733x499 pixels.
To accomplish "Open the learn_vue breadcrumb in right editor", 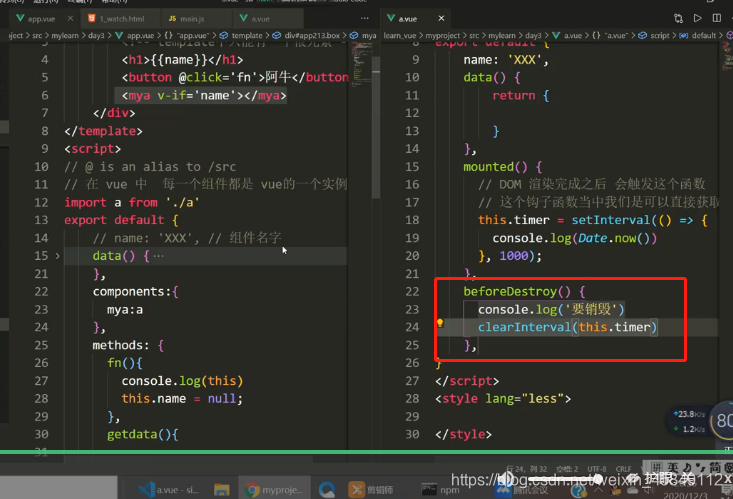I will coord(400,36).
